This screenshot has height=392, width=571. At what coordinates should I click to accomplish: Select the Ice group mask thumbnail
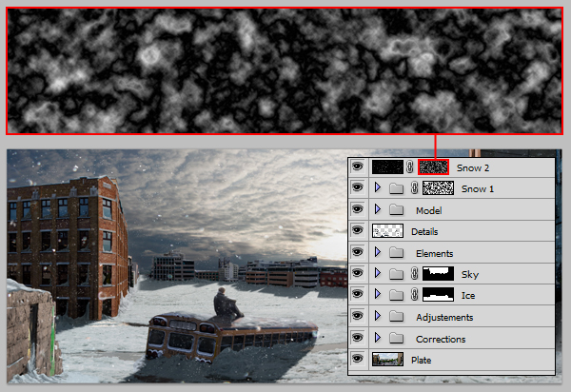click(438, 294)
